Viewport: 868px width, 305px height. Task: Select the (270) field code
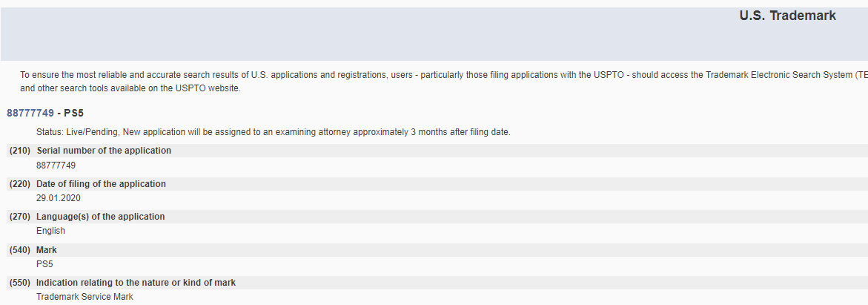click(19, 217)
